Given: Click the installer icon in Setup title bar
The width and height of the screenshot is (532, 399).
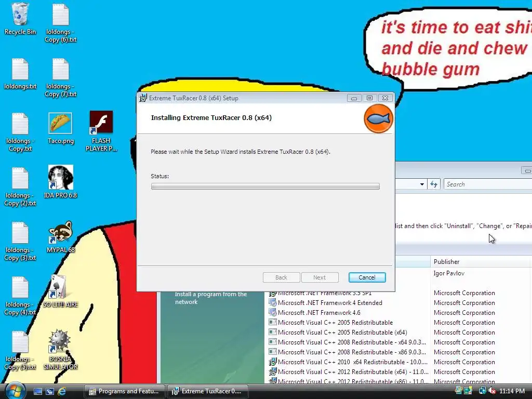Looking at the screenshot, I should point(143,98).
